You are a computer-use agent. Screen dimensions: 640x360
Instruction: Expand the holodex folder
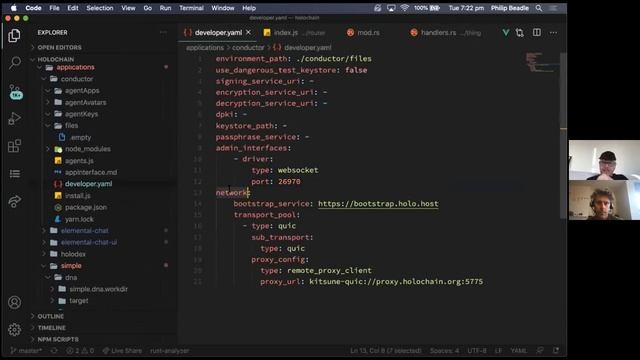click(73, 254)
